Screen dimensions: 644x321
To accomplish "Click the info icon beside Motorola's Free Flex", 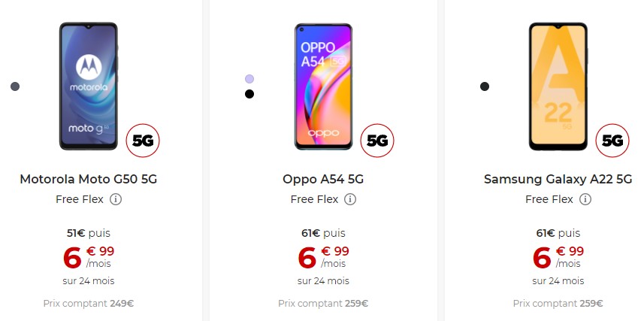I will tap(116, 199).
